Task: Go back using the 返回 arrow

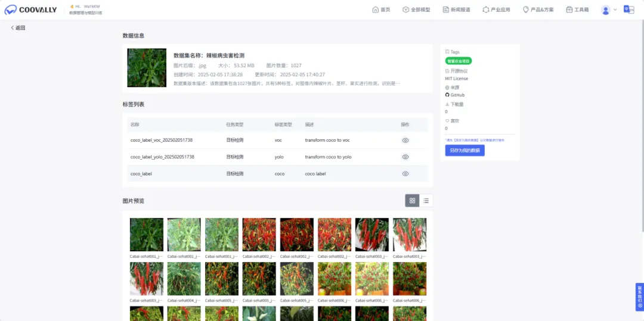Action: coord(18,28)
